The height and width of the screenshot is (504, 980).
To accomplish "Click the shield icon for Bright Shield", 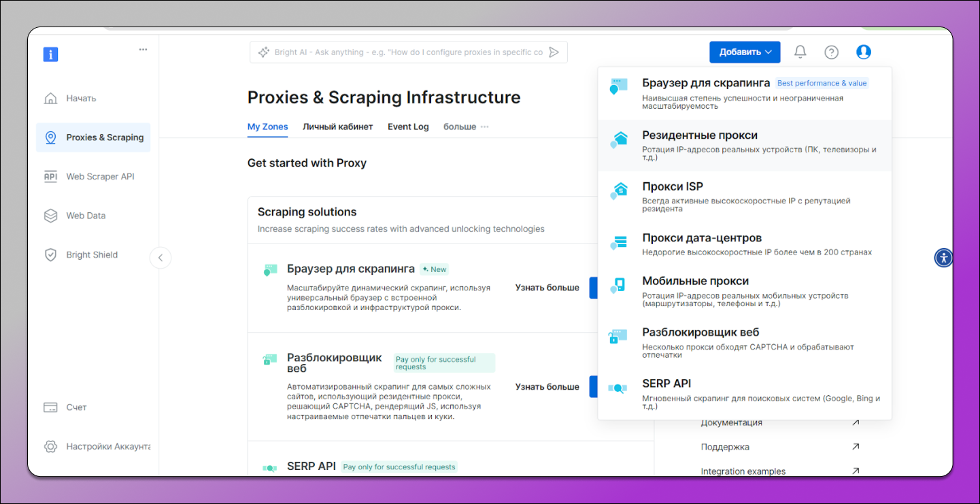I will pyautogui.click(x=50, y=255).
